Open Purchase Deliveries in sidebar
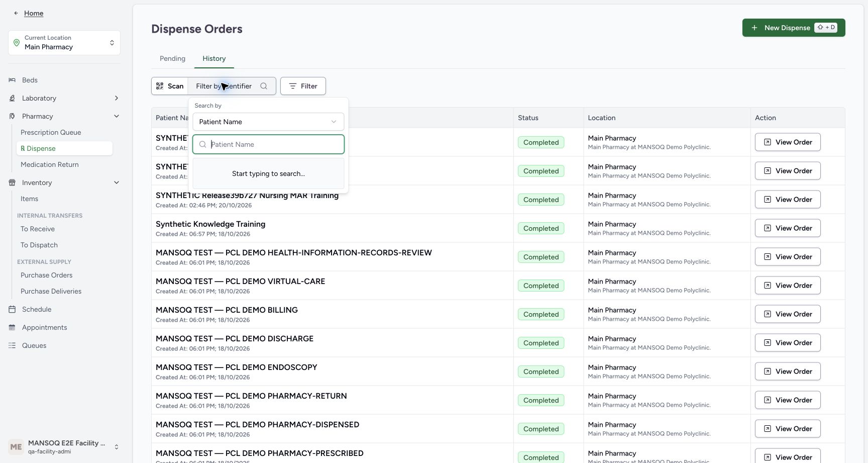 click(51, 291)
